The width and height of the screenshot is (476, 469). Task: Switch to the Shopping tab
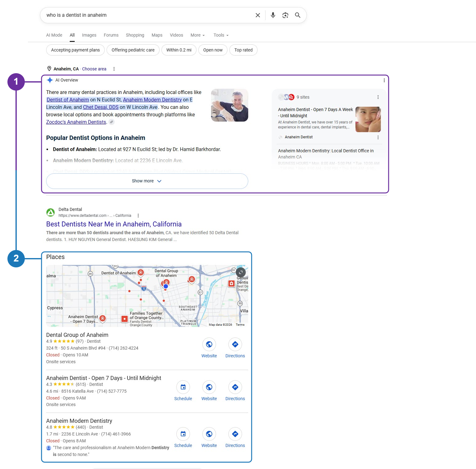pyautogui.click(x=135, y=35)
